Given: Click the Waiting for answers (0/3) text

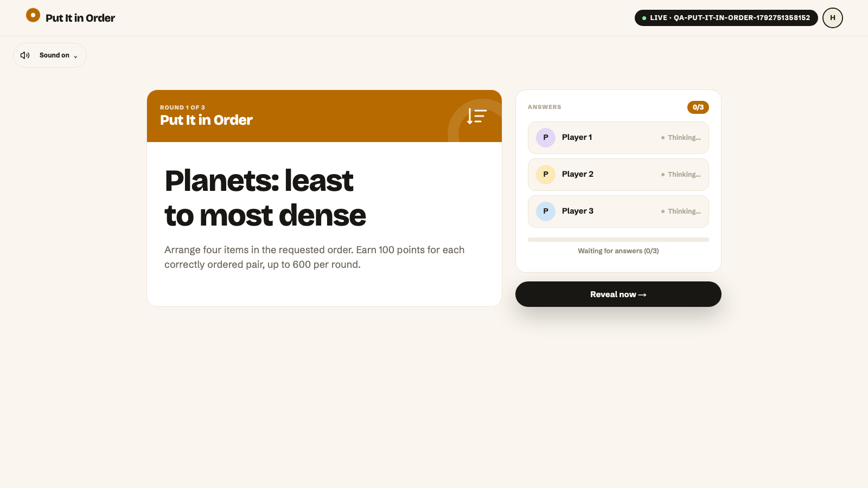Looking at the screenshot, I should (x=618, y=251).
